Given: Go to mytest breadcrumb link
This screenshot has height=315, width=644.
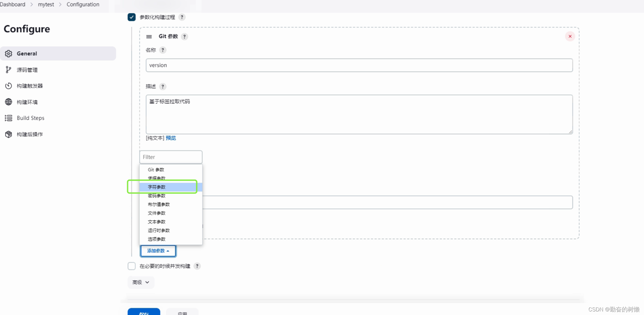Looking at the screenshot, I should coord(46,4).
